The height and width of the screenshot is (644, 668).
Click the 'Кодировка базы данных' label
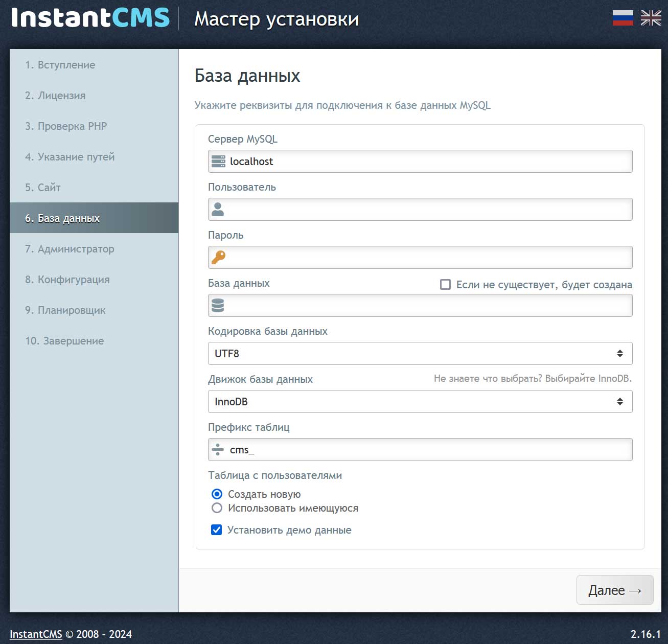268,331
